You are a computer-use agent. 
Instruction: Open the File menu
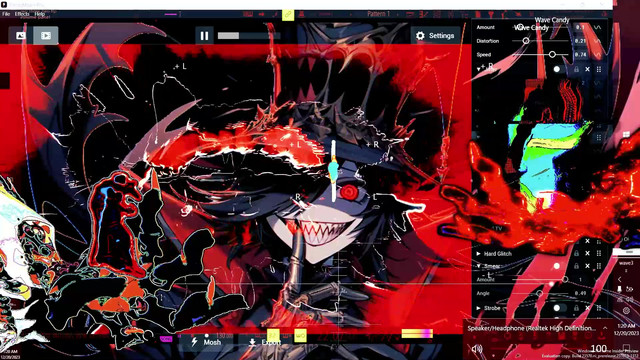pyautogui.click(x=6, y=14)
